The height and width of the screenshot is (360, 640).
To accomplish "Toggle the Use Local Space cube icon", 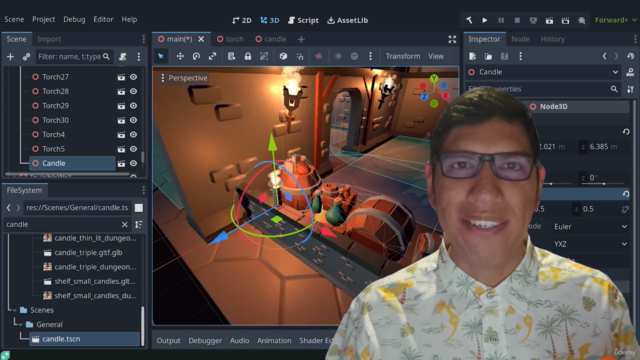I will [283, 56].
